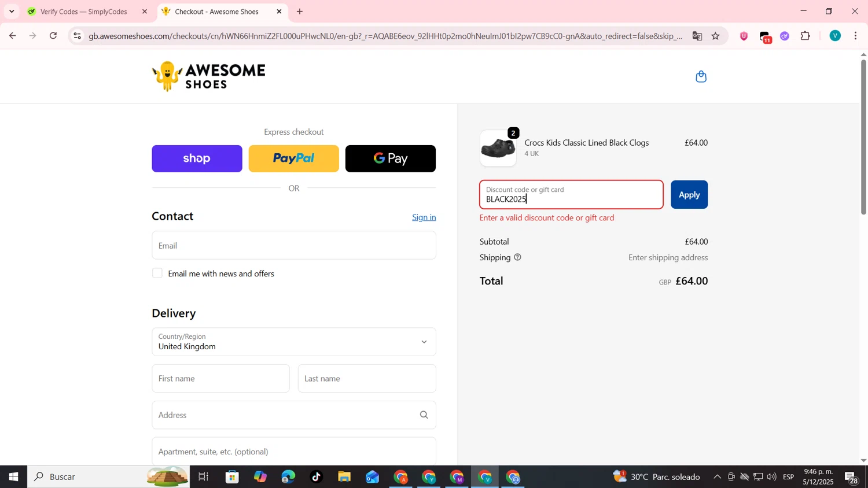868x488 pixels.
Task: Open Chrome's three-dot menu
Action: click(856, 36)
